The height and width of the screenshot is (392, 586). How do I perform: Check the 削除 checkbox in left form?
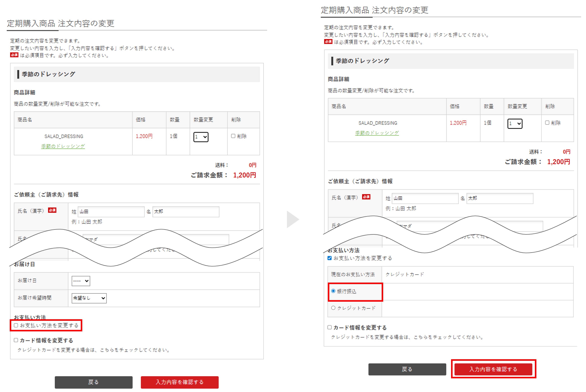click(233, 136)
